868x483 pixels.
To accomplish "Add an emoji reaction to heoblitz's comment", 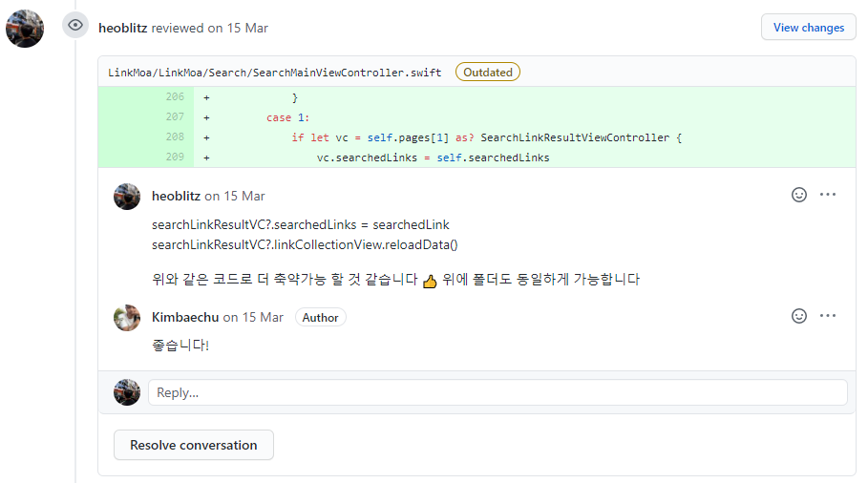I will (799, 195).
